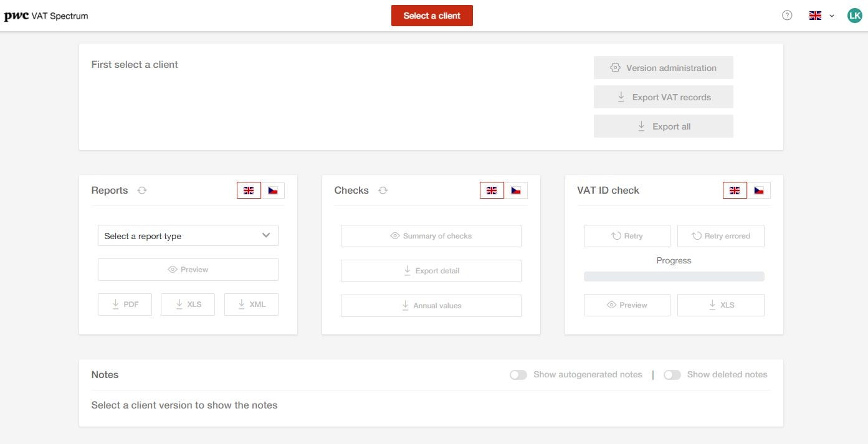Click Export VAT records button
868x444 pixels.
tap(663, 97)
